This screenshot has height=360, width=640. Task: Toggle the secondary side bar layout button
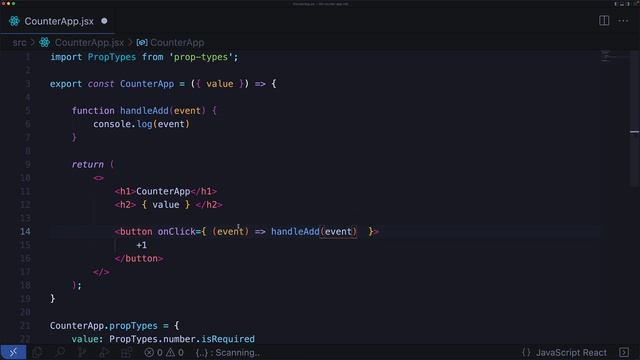(628, 4)
